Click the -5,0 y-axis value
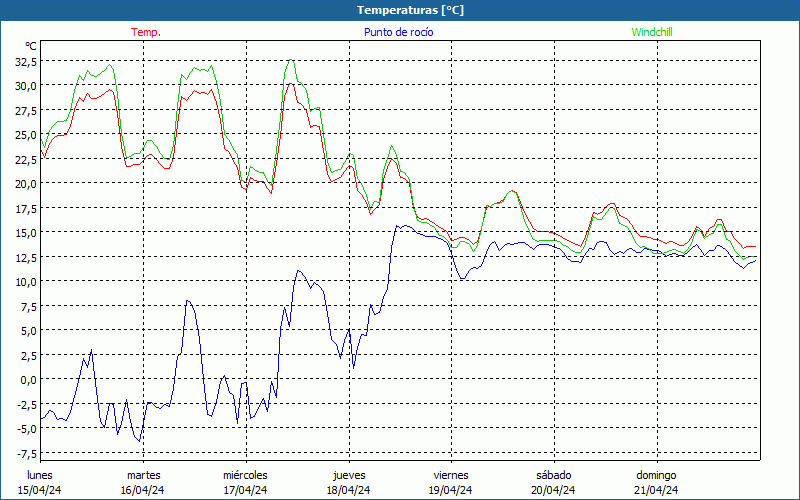The width and height of the screenshot is (800, 500). tap(27, 429)
